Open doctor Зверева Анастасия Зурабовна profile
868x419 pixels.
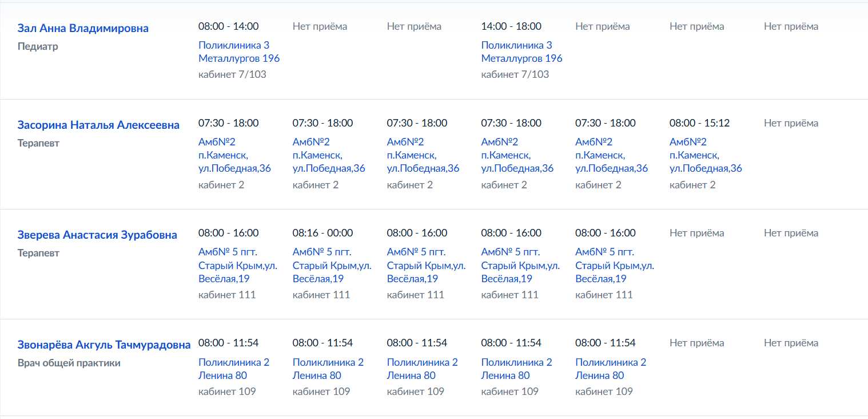[97, 235]
